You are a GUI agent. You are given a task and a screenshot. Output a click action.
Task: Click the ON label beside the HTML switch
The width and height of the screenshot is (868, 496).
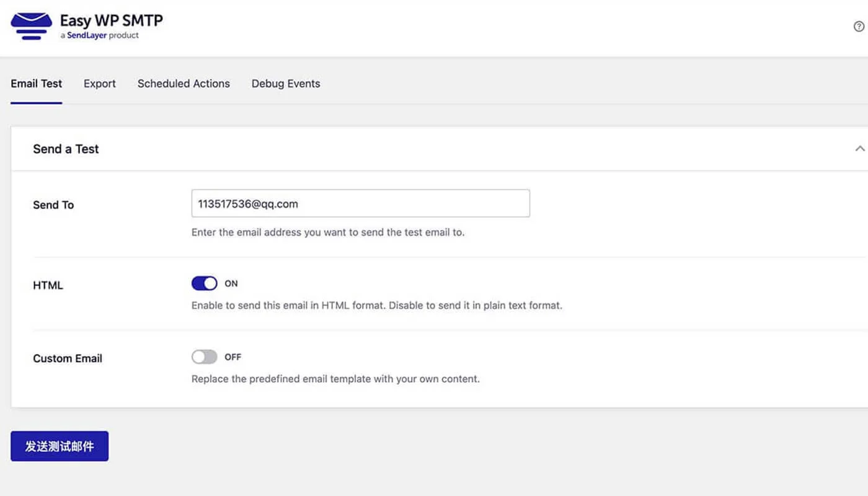pyautogui.click(x=231, y=283)
